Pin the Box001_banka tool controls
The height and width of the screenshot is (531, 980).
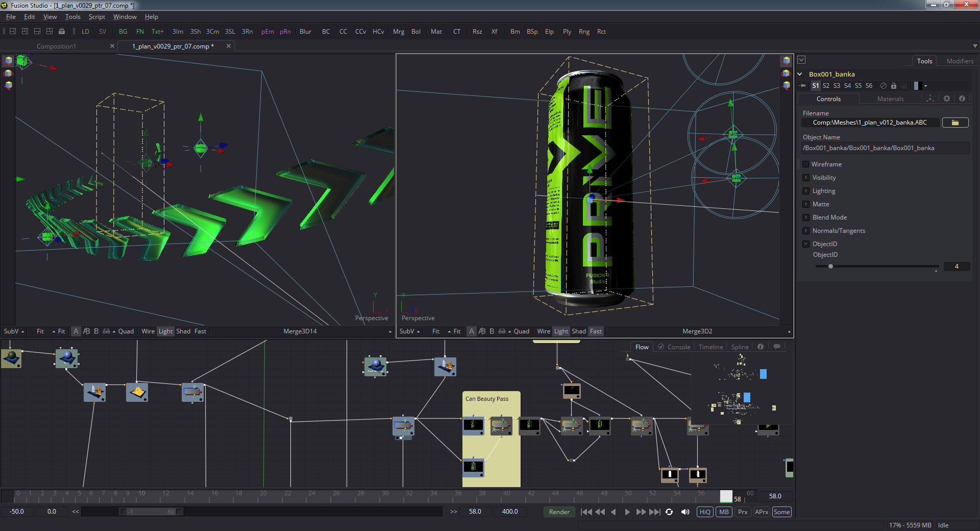tap(803, 86)
